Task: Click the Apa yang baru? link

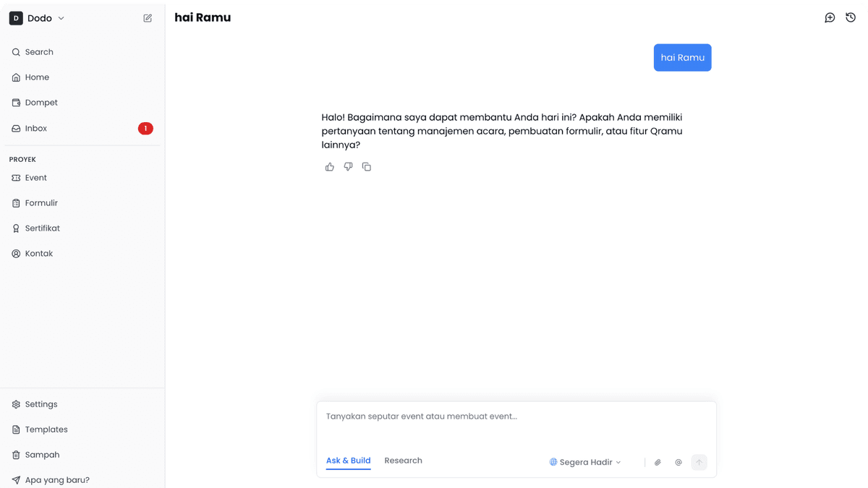Action: pos(56,480)
